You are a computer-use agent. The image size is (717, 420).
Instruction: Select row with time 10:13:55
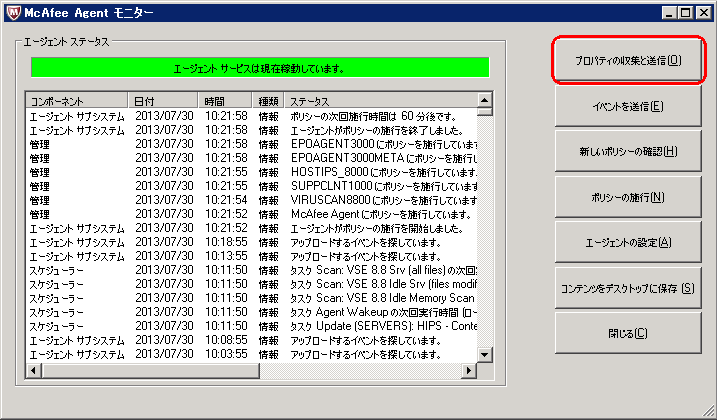(251, 257)
